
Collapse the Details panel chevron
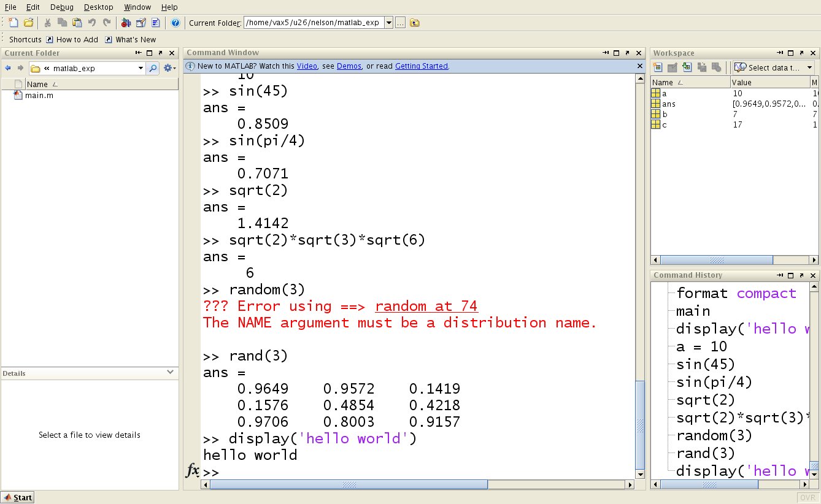click(171, 372)
